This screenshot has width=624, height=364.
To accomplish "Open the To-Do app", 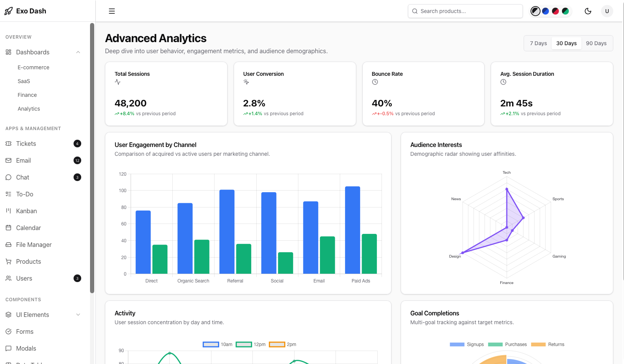I will (x=25, y=194).
